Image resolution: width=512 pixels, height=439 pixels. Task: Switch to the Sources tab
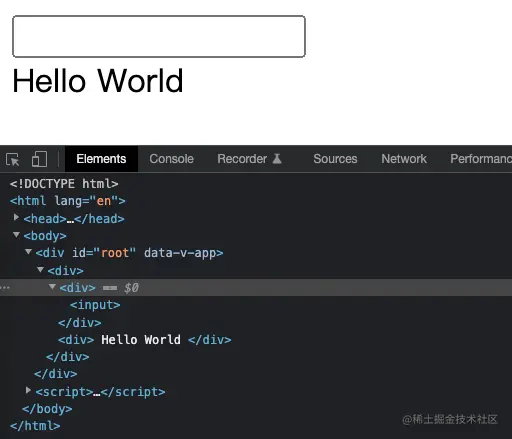click(x=335, y=159)
